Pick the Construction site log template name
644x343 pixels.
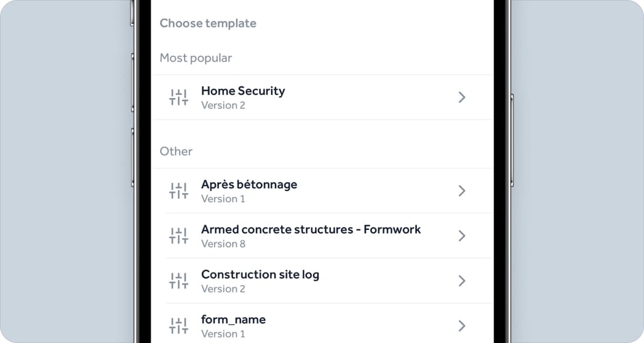260,274
